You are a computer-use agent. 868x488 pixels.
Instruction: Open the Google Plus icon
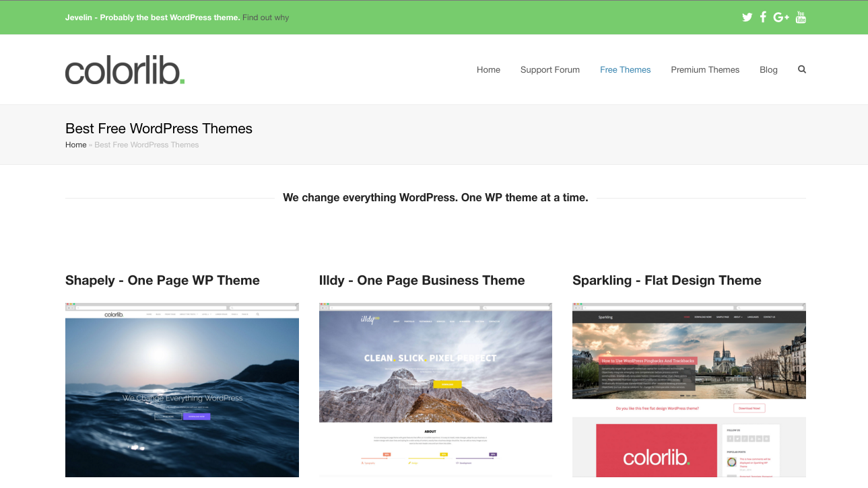click(781, 18)
